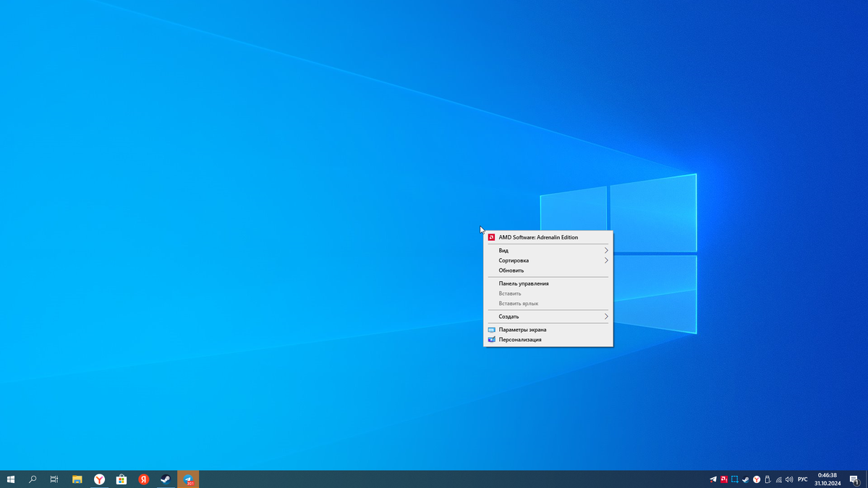This screenshot has height=488, width=868.
Task: Switch to Steam on the taskbar
Action: coord(166,479)
